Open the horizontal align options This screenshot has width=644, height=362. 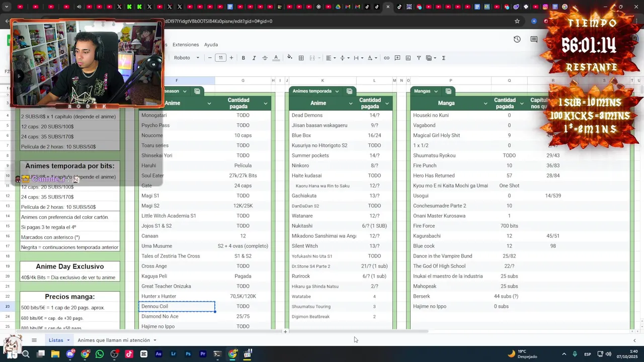[x=331, y=58]
